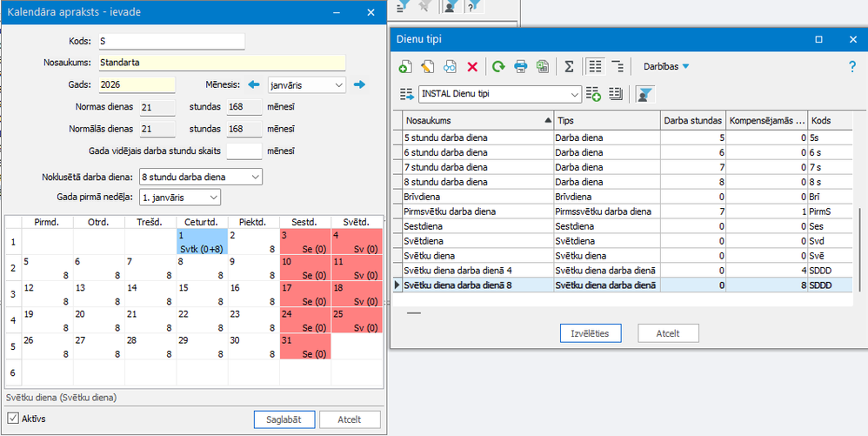Image resolution: width=868 pixels, height=436 pixels.
Task: Select the '8 stundu darba diena' row
Action: 623,181
